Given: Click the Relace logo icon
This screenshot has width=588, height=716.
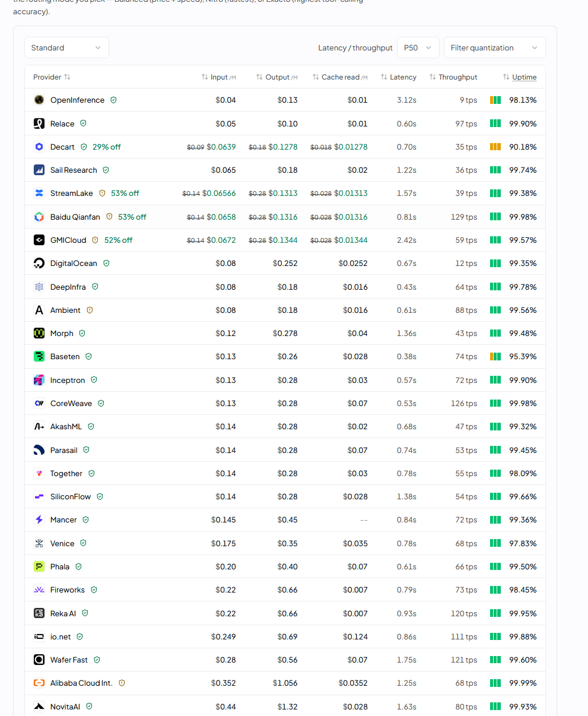Looking at the screenshot, I should point(39,123).
